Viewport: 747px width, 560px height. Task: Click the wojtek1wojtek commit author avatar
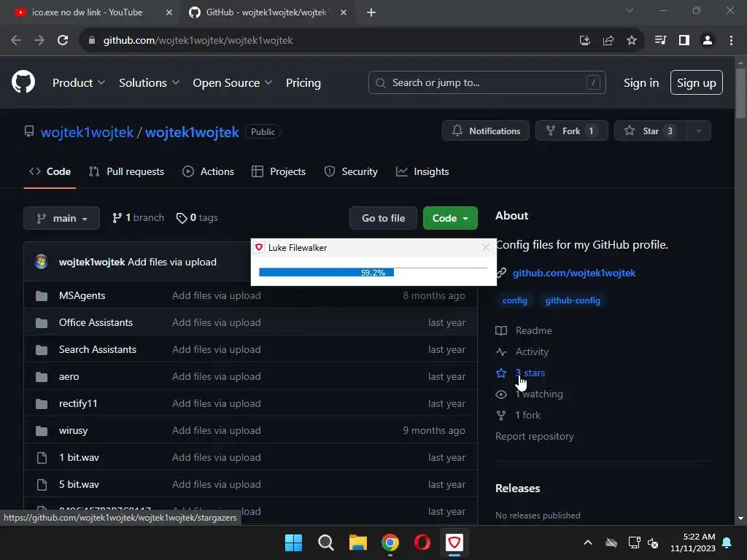[42, 262]
